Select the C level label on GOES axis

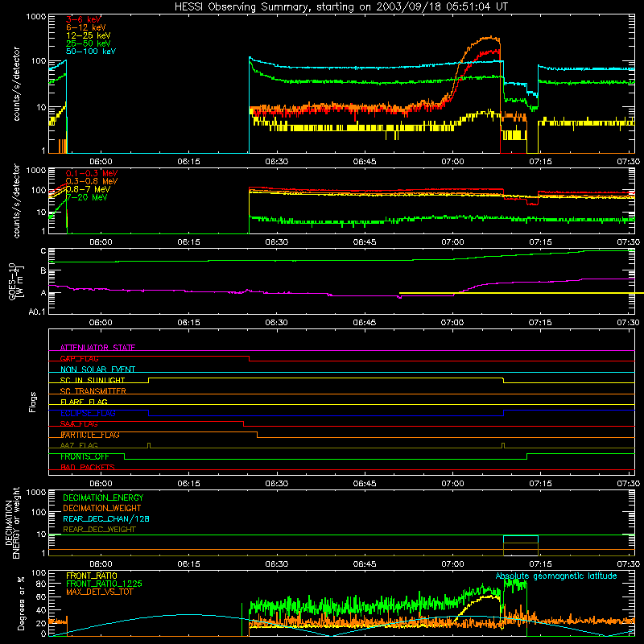tap(43, 250)
